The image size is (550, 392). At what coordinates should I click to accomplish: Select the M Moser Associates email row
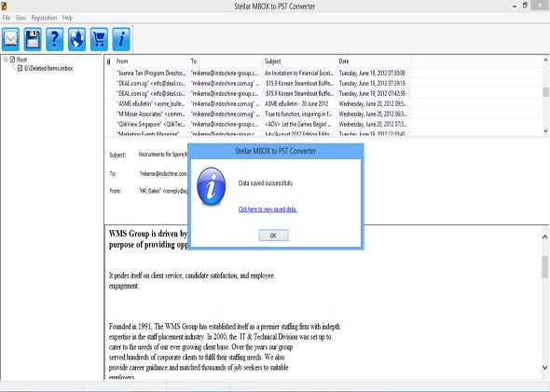(258, 114)
